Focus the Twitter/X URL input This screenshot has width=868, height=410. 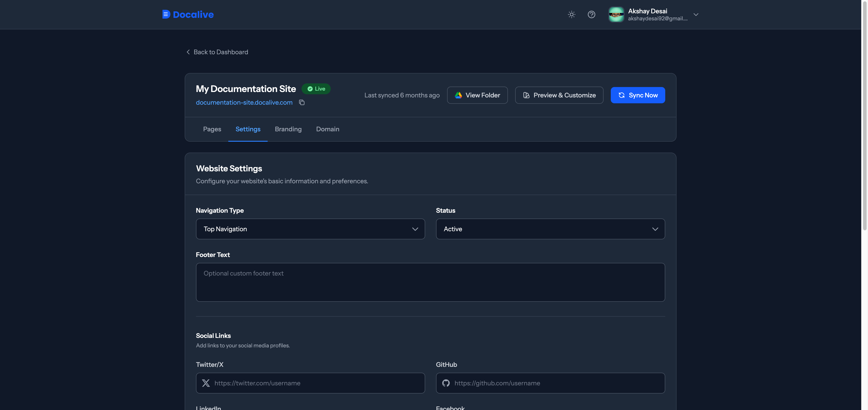pos(310,383)
